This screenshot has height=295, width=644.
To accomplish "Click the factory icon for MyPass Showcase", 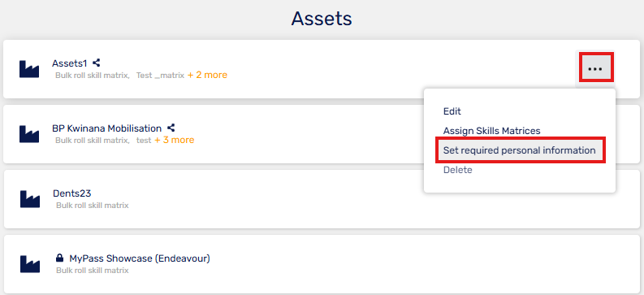I will [30, 264].
